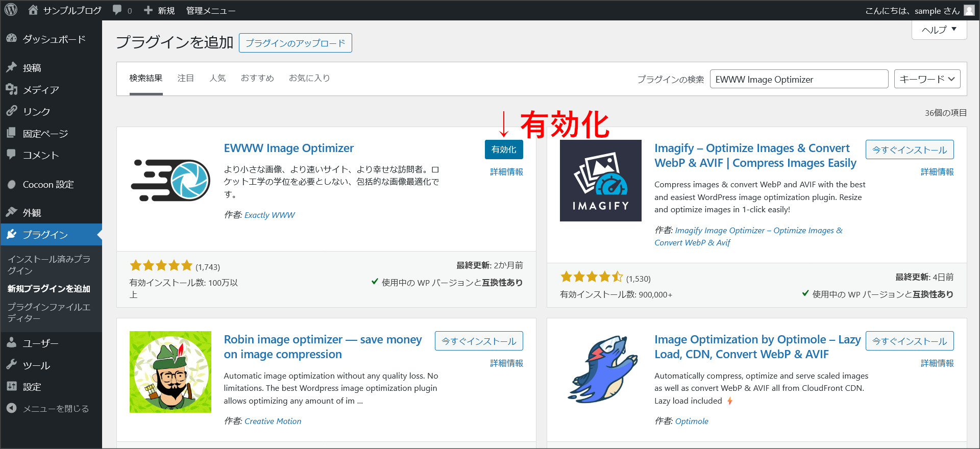Open the comments bubble in admin bar
The height and width of the screenshot is (449, 980).
point(121,10)
